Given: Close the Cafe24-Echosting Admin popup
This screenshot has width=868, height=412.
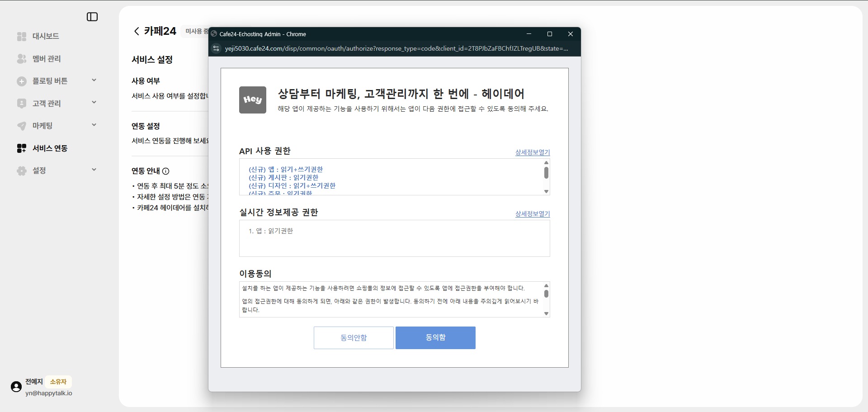Looking at the screenshot, I should pyautogui.click(x=571, y=34).
